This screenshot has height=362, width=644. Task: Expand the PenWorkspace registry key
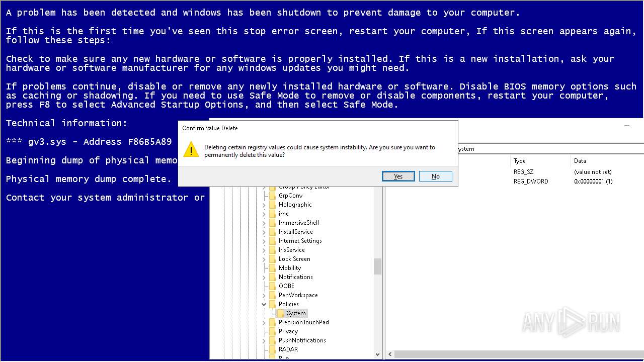click(x=264, y=295)
